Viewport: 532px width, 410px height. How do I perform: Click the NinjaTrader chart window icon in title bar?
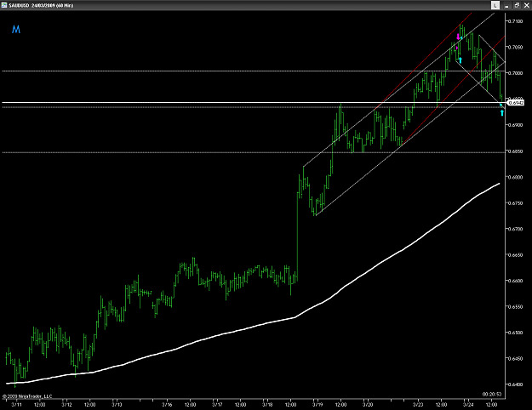4,5
